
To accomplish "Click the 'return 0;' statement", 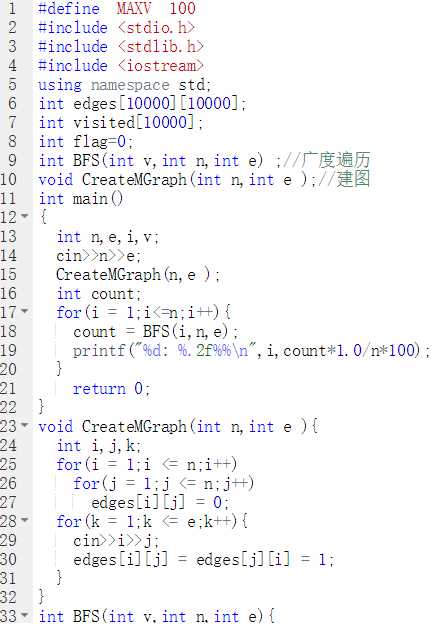I will coord(112,389).
